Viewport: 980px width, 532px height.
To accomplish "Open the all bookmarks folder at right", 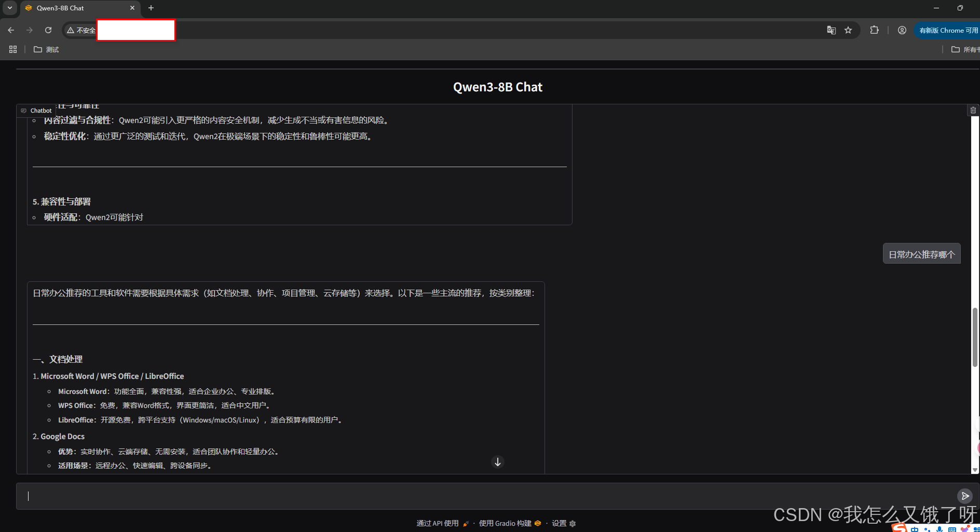I will (x=965, y=49).
